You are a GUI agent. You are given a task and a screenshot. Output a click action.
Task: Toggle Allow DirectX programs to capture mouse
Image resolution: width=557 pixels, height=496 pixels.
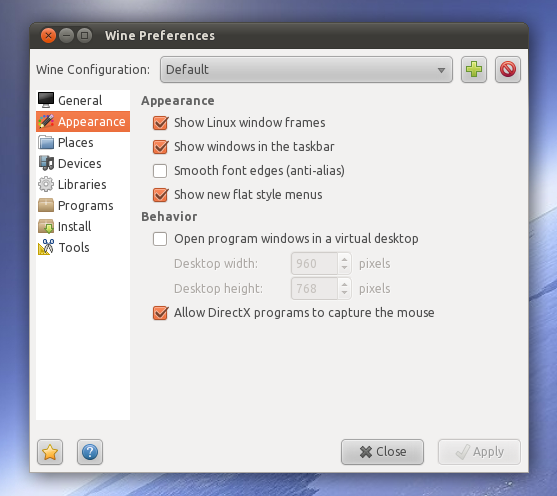coord(160,313)
